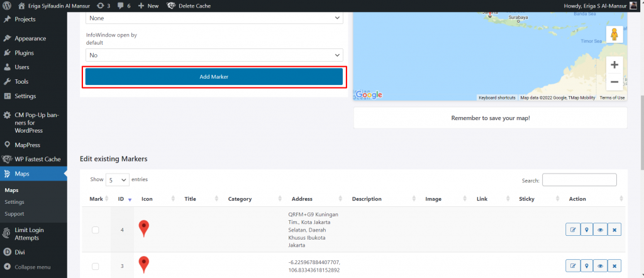Open WP Fastest Cache menu item
Viewport: 644px width, 278px height.
click(x=36, y=159)
